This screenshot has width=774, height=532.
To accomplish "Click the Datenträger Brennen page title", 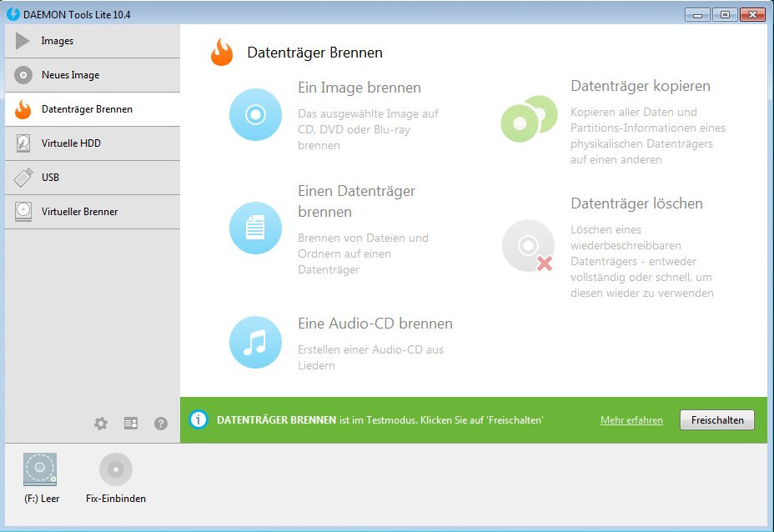I will coord(315,53).
